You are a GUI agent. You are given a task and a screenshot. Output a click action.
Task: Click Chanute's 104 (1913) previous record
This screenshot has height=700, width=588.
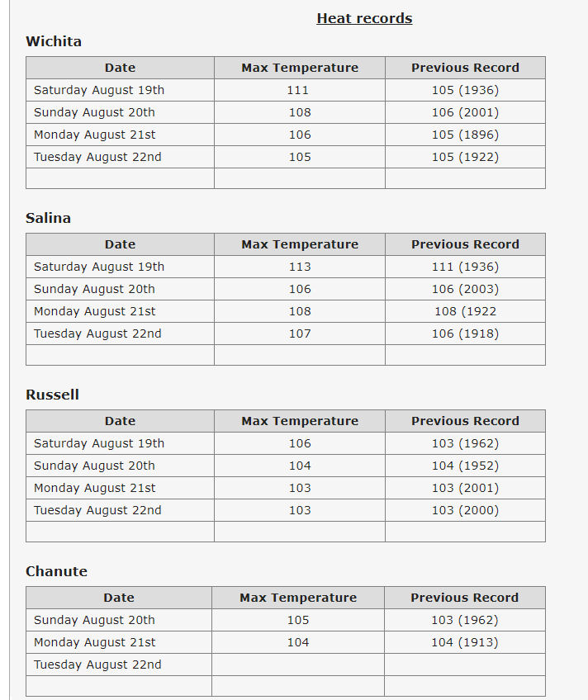click(x=464, y=642)
